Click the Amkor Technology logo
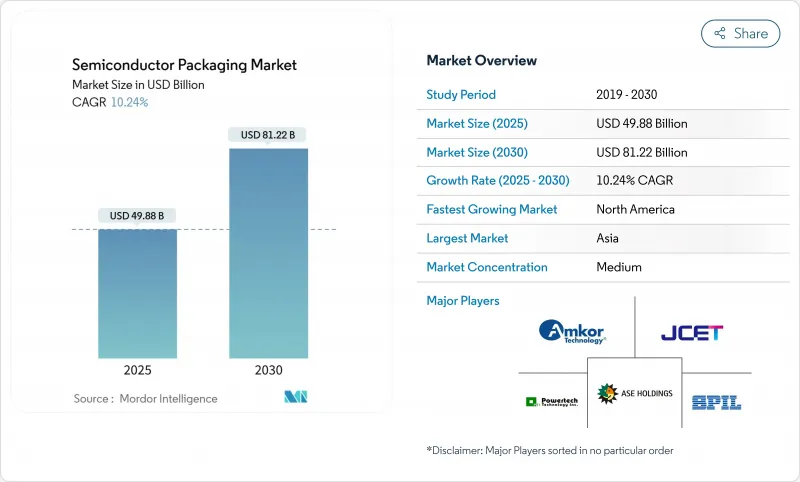Viewport: 800px width, 482px height. (571, 332)
